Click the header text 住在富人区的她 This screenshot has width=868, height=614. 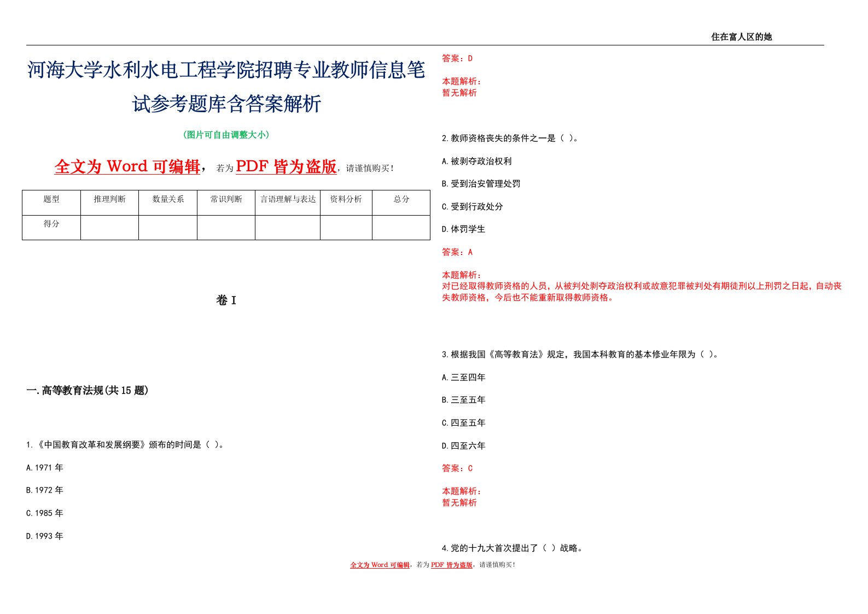pos(741,37)
